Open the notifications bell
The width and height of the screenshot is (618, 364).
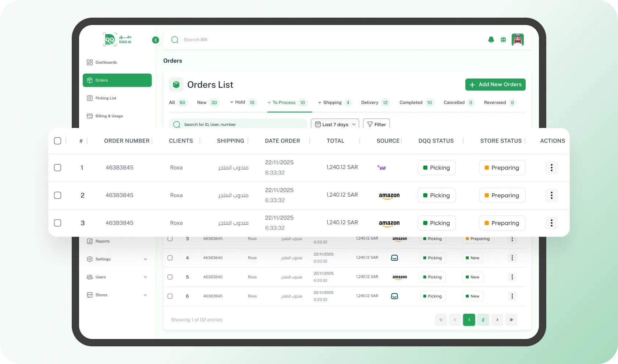[491, 40]
